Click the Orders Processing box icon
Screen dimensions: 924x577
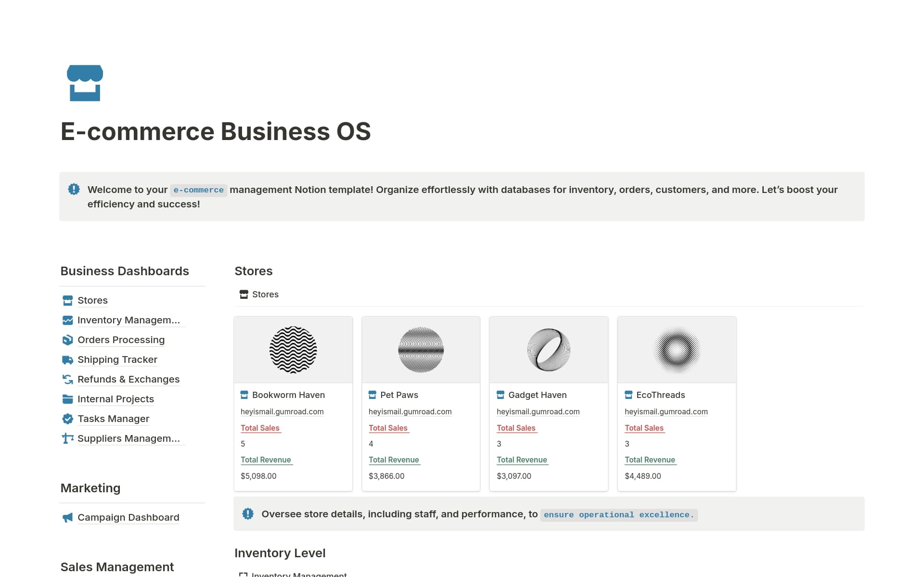coord(67,340)
